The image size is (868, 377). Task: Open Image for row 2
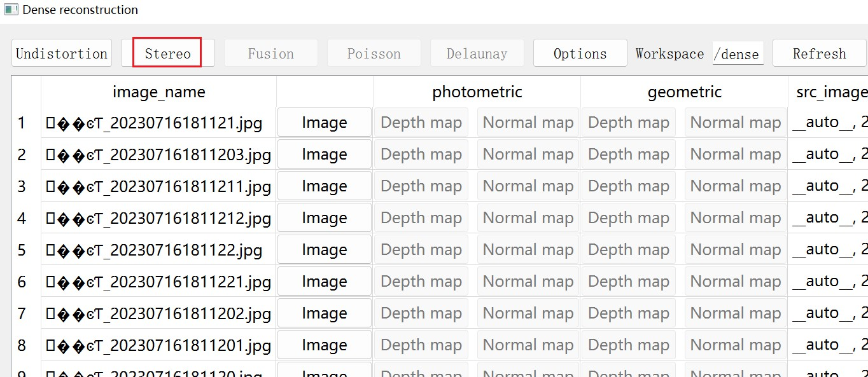point(325,154)
